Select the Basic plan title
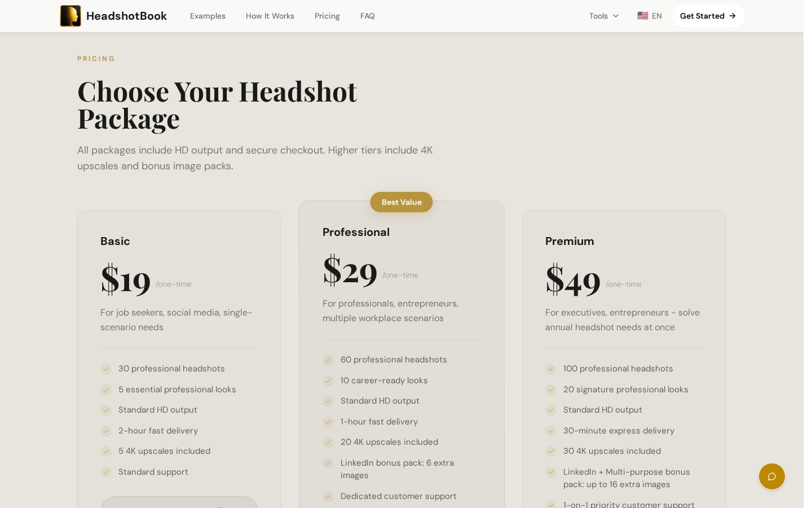Viewport: 812px width, 508px height. [x=115, y=241]
